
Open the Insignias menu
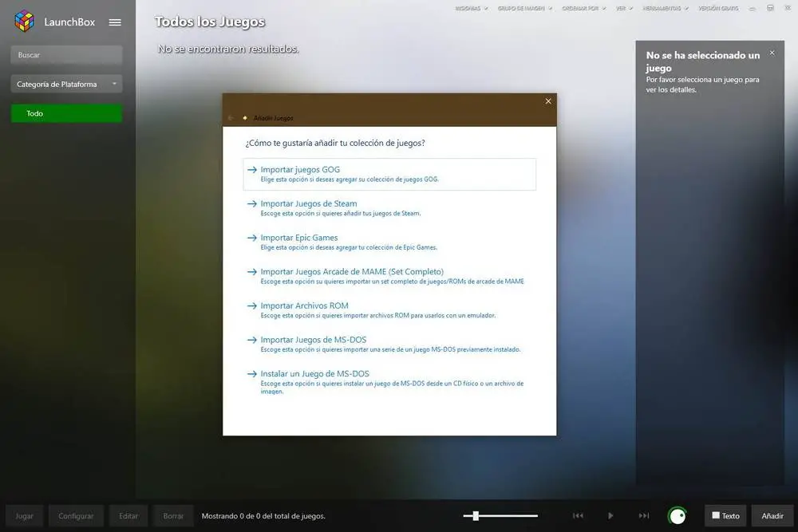(x=472, y=8)
